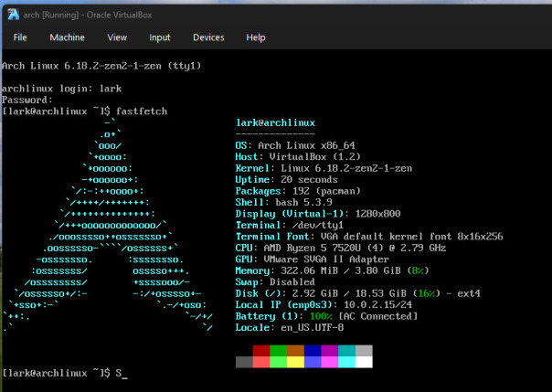The width and height of the screenshot is (552, 392).
Task: Open the Devices menu
Action: click(208, 37)
